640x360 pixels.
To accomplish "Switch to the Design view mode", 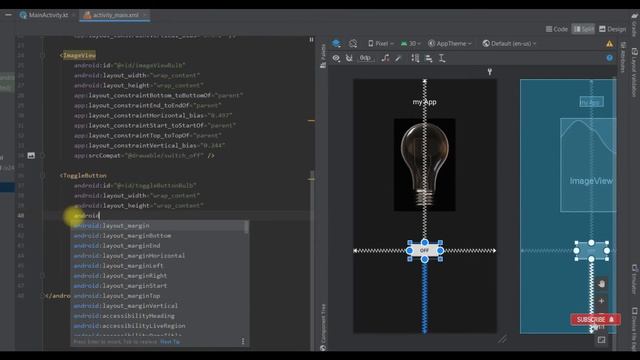I will [612, 29].
